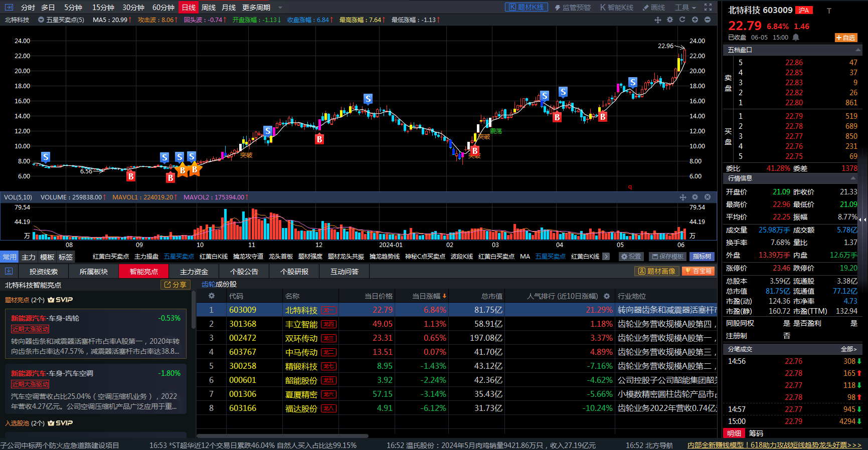Click the T icon beside 沪A tag

pos(829,11)
